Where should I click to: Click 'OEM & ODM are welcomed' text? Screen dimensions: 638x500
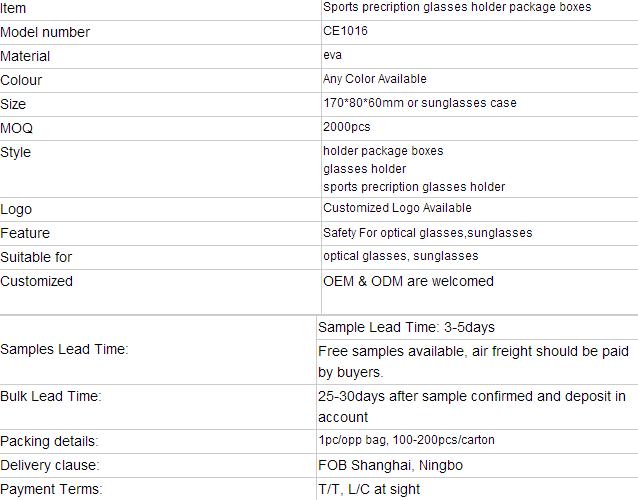(408, 281)
